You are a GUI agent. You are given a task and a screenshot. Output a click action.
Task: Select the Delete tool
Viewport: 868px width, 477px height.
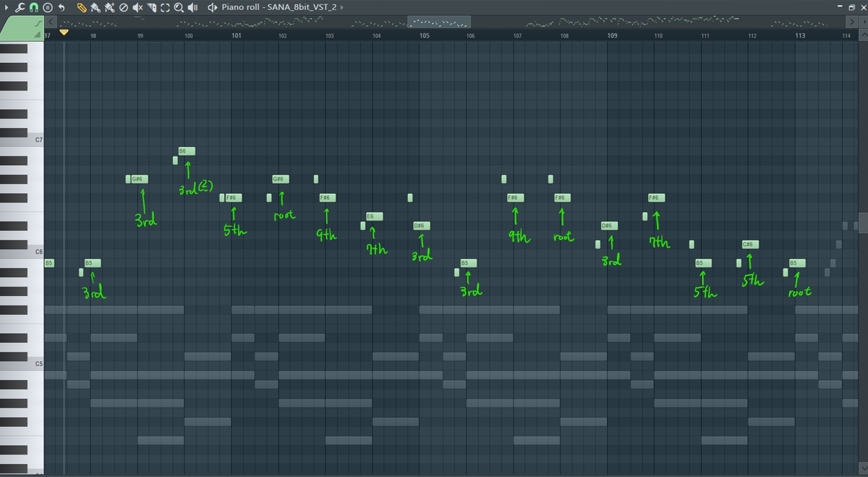coord(123,7)
